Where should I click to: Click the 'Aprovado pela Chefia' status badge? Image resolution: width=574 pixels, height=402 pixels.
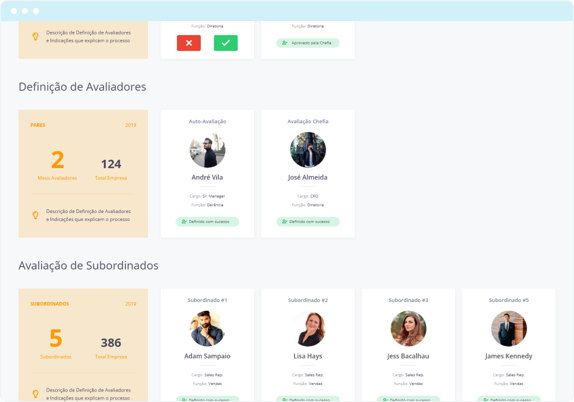point(308,43)
